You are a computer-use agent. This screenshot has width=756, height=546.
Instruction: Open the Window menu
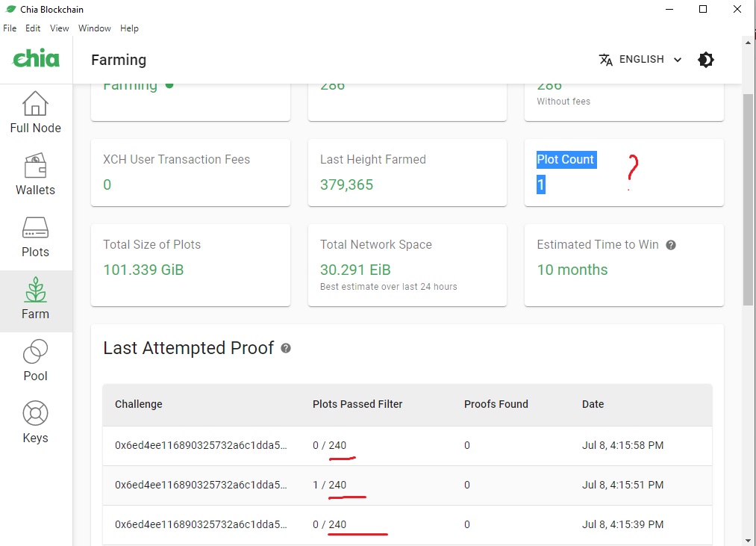click(95, 28)
